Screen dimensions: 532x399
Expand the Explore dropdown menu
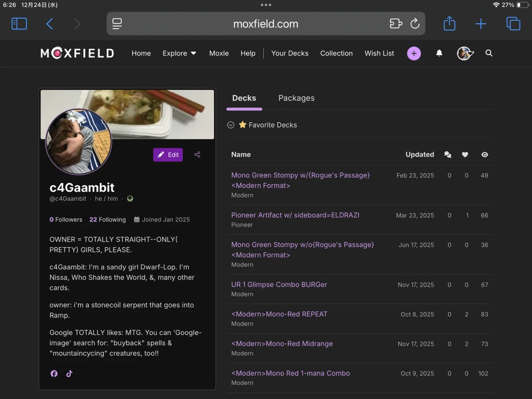click(x=179, y=53)
